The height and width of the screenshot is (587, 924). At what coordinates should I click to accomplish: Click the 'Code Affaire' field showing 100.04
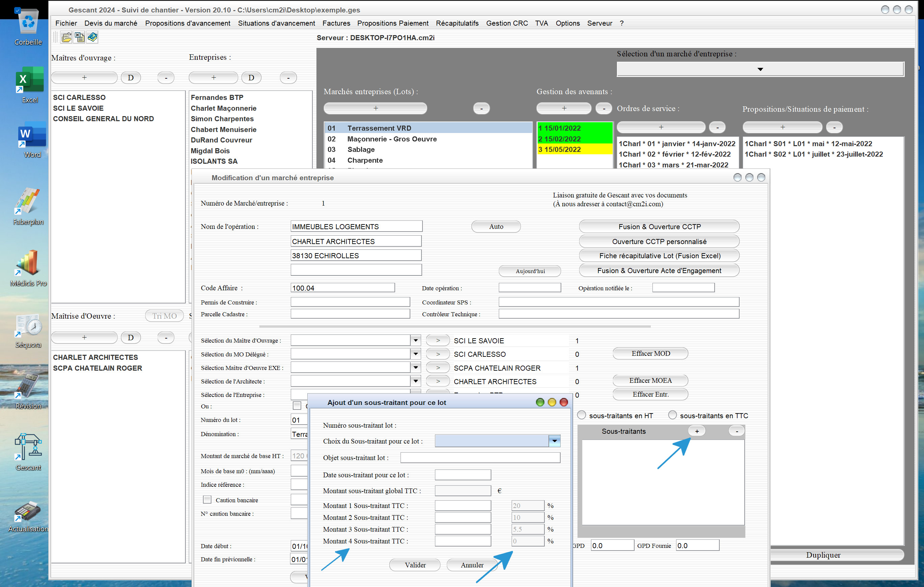(x=343, y=288)
